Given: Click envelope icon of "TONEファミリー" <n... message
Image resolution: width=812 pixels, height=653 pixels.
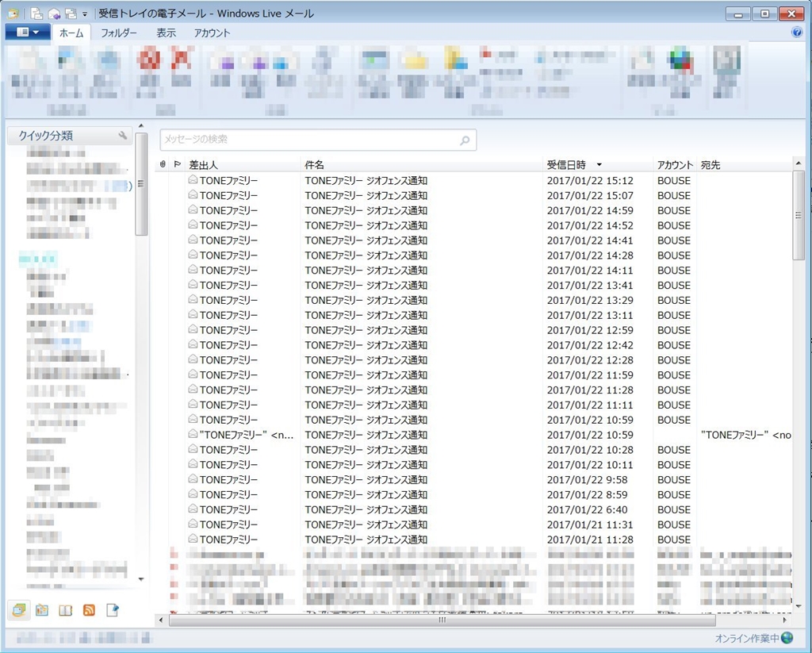Looking at the screenshot, I should tap(193, 434).
